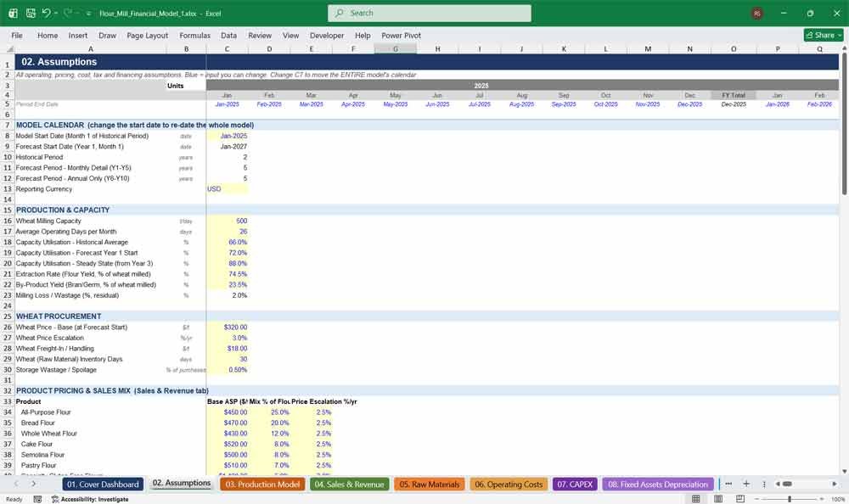
Task: Click Storage Wastage value 0.50%
Action: (x=228, y=370)
